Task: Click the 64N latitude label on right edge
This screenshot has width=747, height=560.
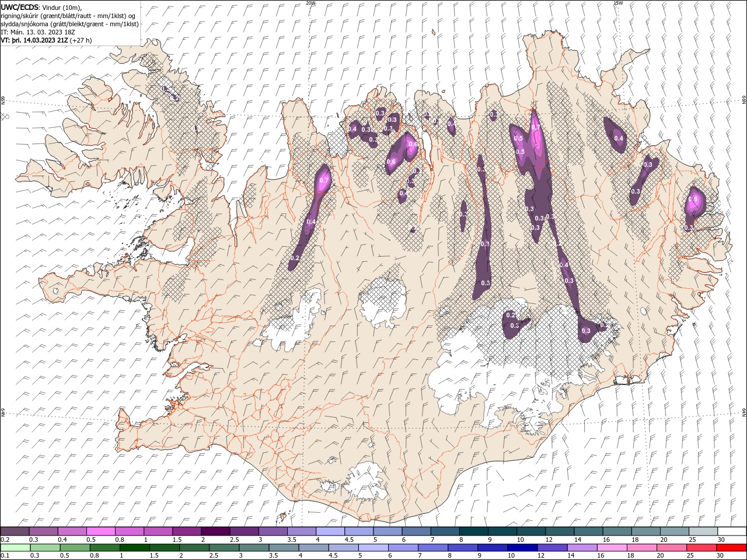Action: click(x=744, y=412)
